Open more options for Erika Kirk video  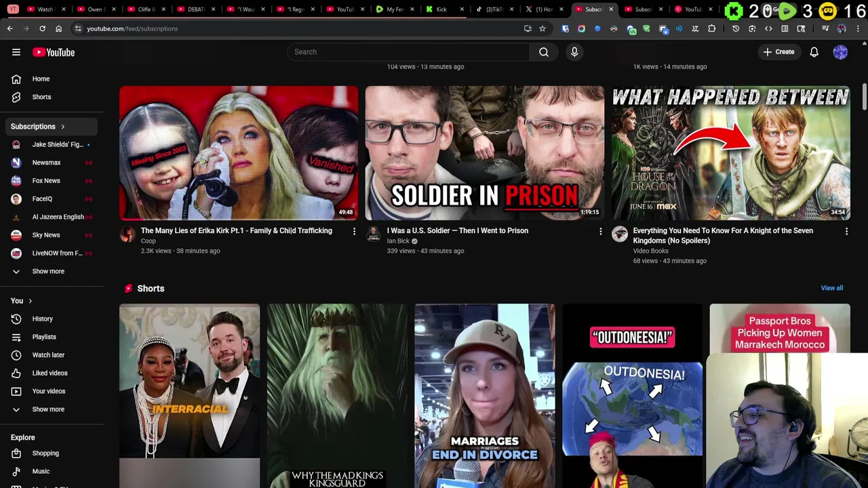(x=354, y=232)
